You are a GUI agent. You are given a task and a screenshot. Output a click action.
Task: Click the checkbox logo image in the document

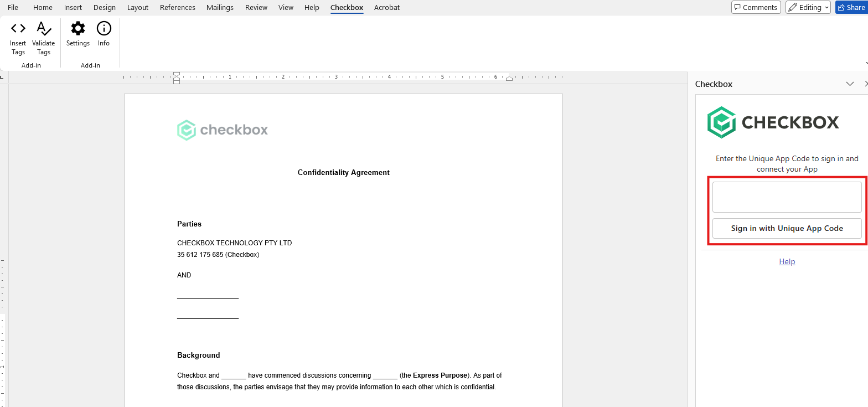click(223, 130)
